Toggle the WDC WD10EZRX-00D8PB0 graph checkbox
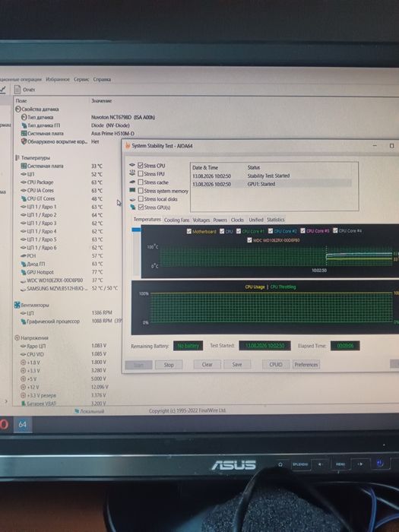This screenshot has width=399, height=532. 249,240
